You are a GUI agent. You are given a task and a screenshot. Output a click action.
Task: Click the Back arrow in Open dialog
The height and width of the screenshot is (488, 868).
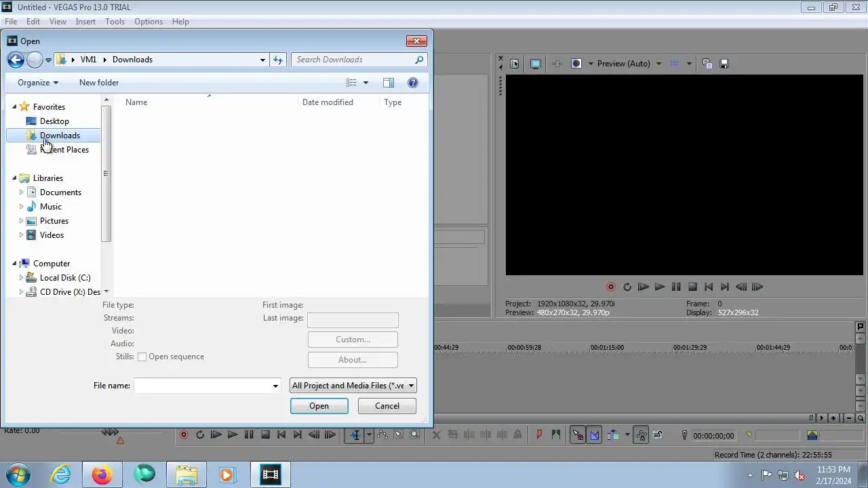point(16,60)
